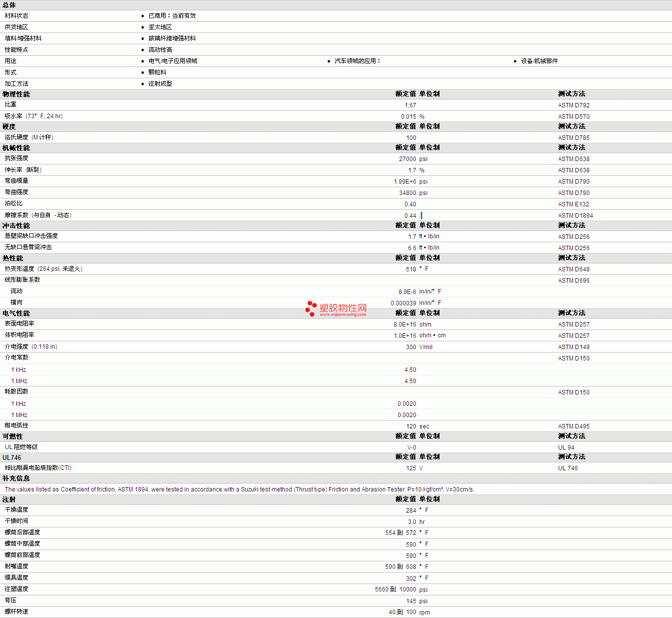Click 热变形温度 value 518

point(411,269)
